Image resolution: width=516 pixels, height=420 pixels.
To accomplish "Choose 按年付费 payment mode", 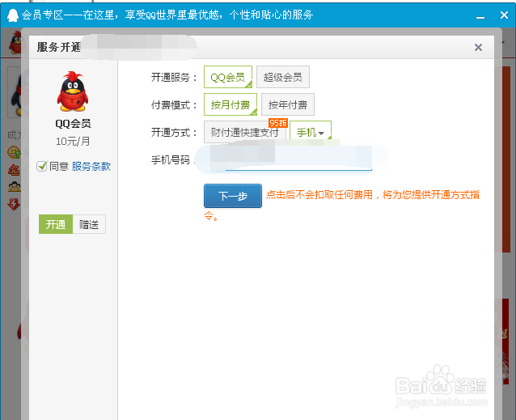I will (x=288, y=104).
